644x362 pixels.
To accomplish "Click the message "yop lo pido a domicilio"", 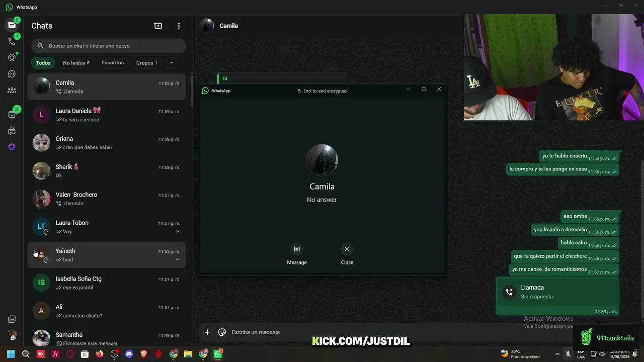I will click(575, 230).
